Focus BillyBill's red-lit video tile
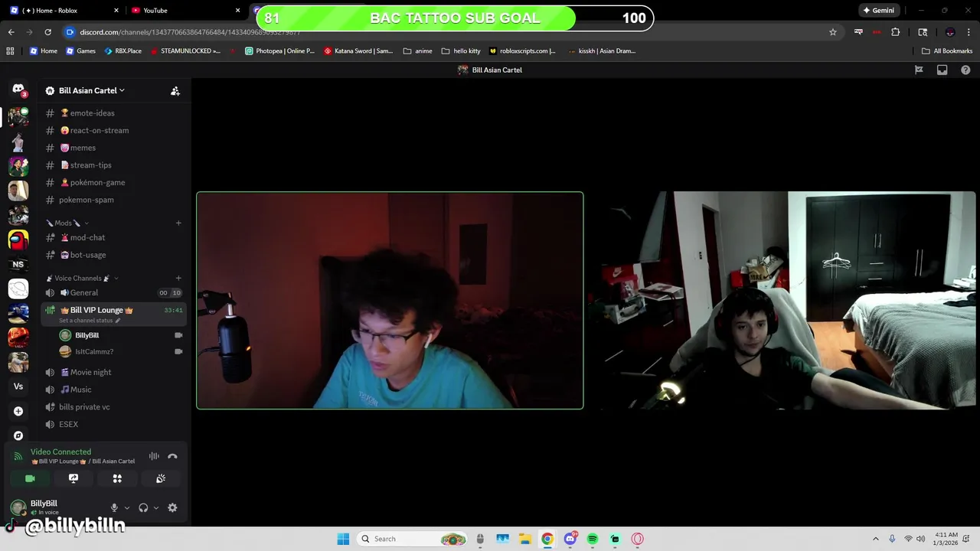Image resolution: width=980 pixels, height=551 pixels. pyautogui.click(x=390, y=300)
